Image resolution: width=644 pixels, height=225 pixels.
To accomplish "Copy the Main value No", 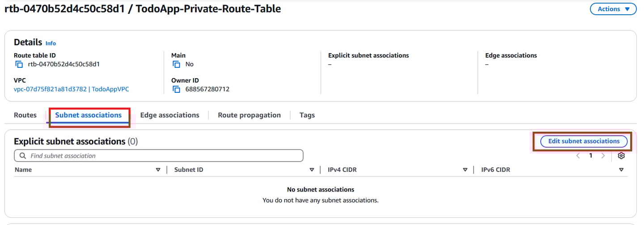I will (x=176, y=64).
